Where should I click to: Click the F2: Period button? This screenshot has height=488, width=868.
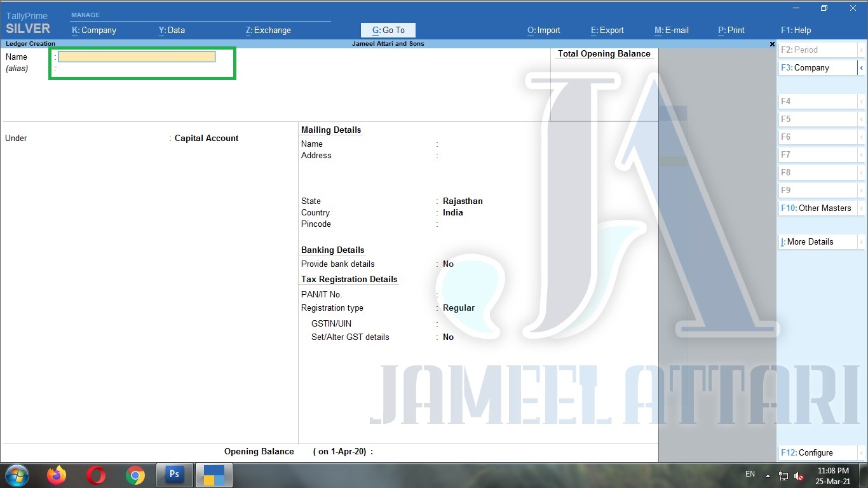click(818, 50)
